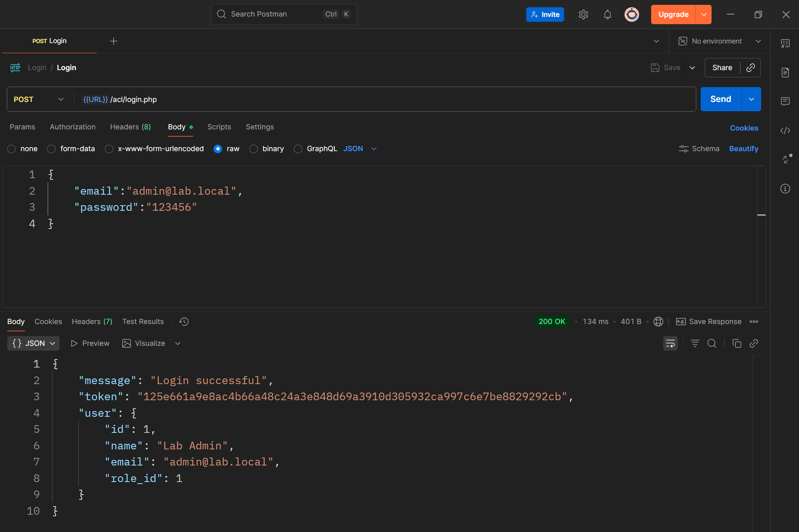Open the POST method dropdown

point(39,99)
